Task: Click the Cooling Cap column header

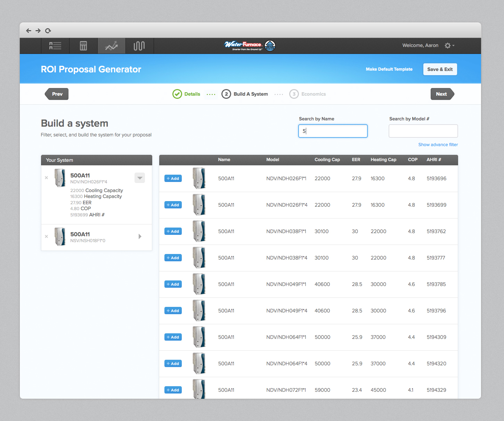Action: tap(327, 160)
